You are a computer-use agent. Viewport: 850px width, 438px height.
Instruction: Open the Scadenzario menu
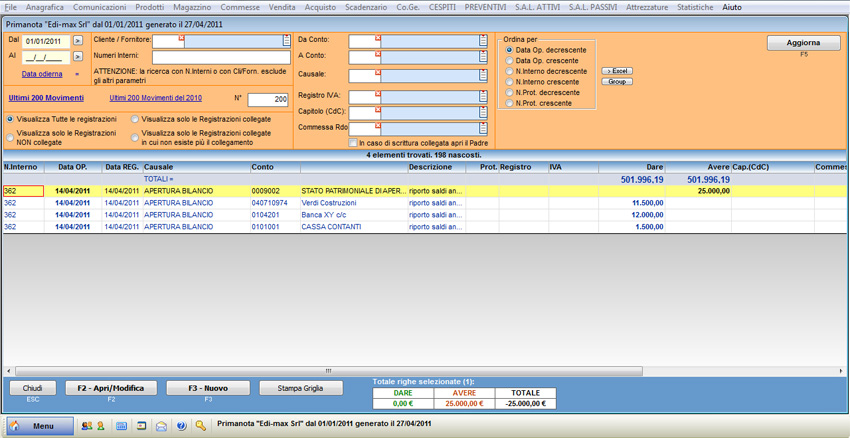pos(365,7)
